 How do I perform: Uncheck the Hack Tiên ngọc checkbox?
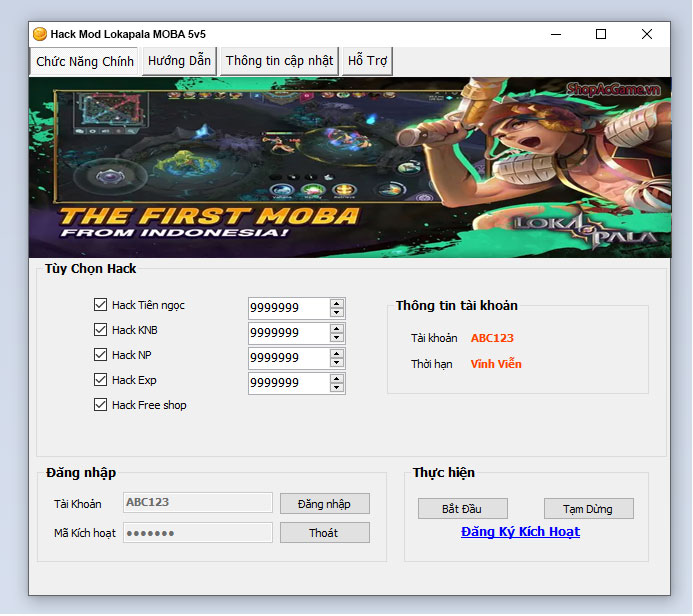(100, 305)
